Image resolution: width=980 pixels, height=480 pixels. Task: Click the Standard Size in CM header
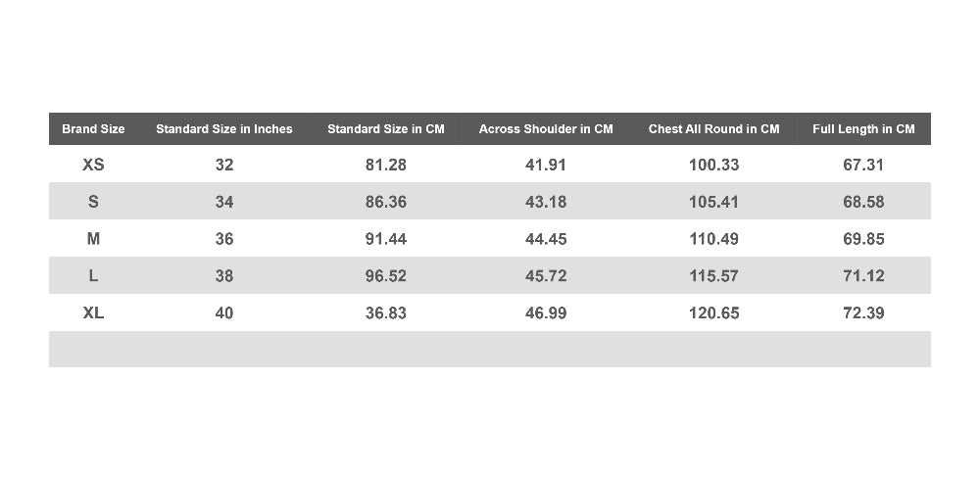click(385, 128)
